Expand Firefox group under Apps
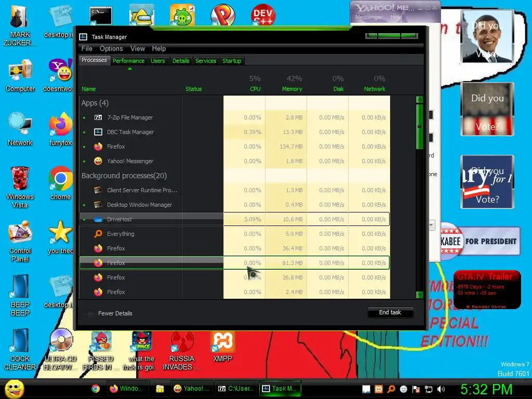The width and height of the screenshot is (532, 399). (x=84, y=147)
